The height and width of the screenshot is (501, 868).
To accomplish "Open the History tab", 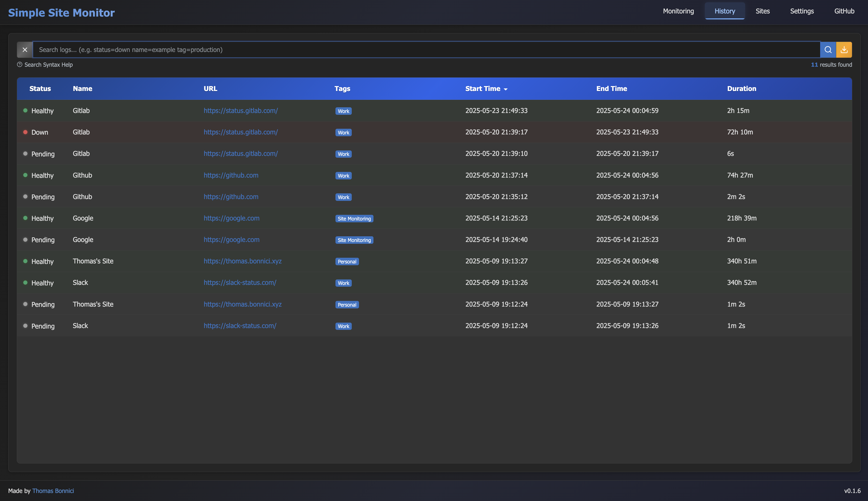I will coord(724,11).
